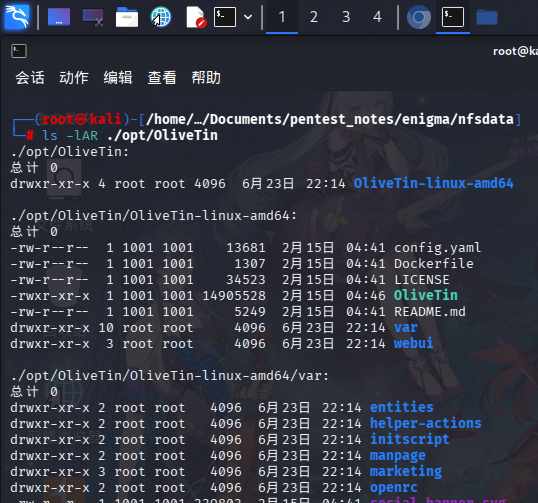Select workspace 1
Screen dimensions: 538x503
click(282, 17)
